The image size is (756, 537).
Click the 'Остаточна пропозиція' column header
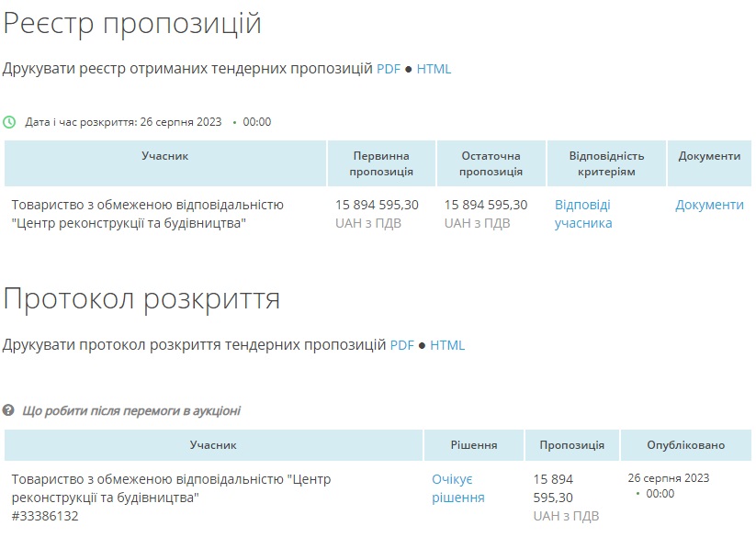click(x=491, y=163)
